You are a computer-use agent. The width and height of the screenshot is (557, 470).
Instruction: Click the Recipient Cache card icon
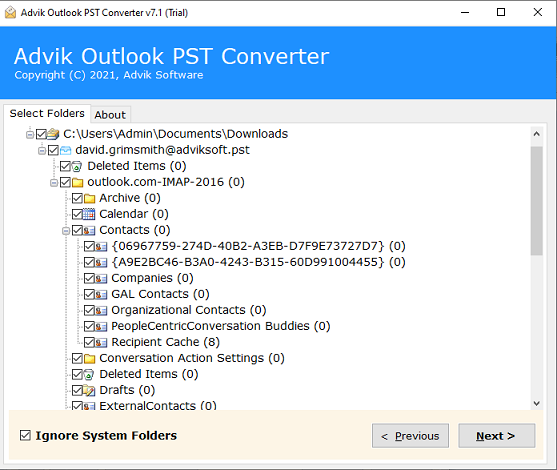pyautogui.click(x=101, y=342)
